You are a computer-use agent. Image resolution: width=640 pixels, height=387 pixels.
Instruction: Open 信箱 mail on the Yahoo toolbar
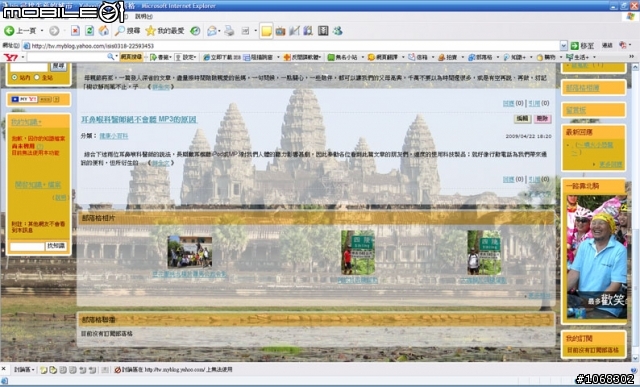(x=418, y=57)
